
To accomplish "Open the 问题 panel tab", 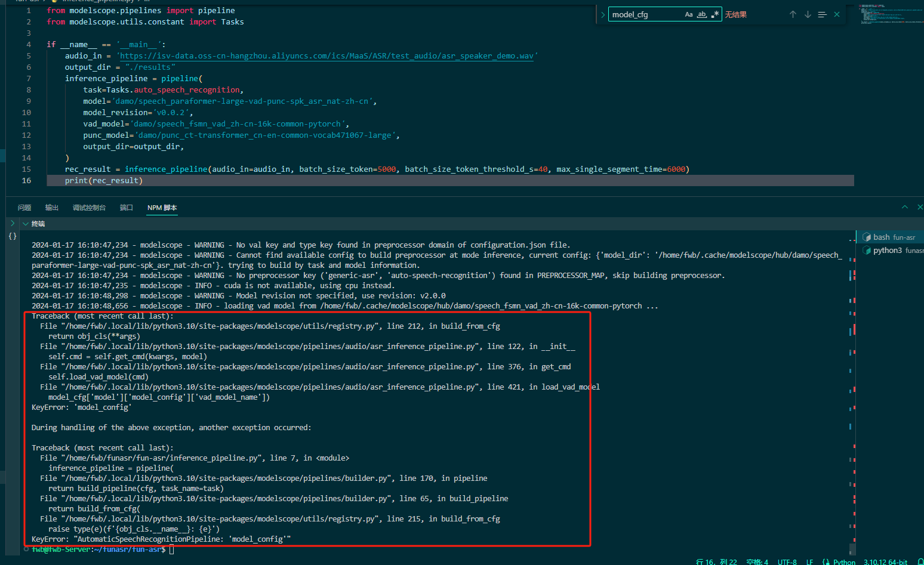I will (24, 208).
